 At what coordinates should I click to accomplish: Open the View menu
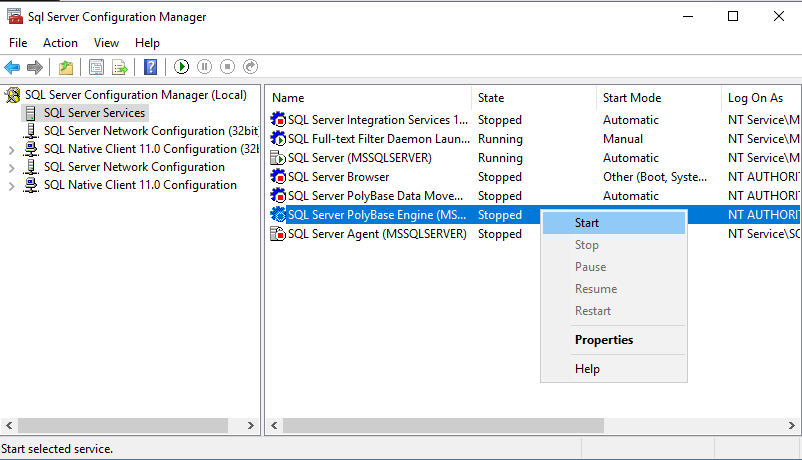tap(106, 43)
